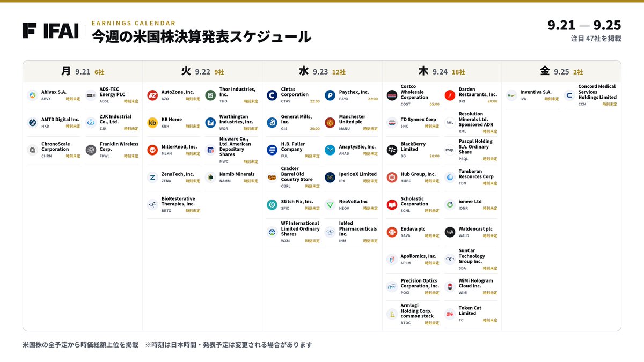Select the Monday 9.21 column header
The height and width of the screenshot is (362, 644).
83,71
